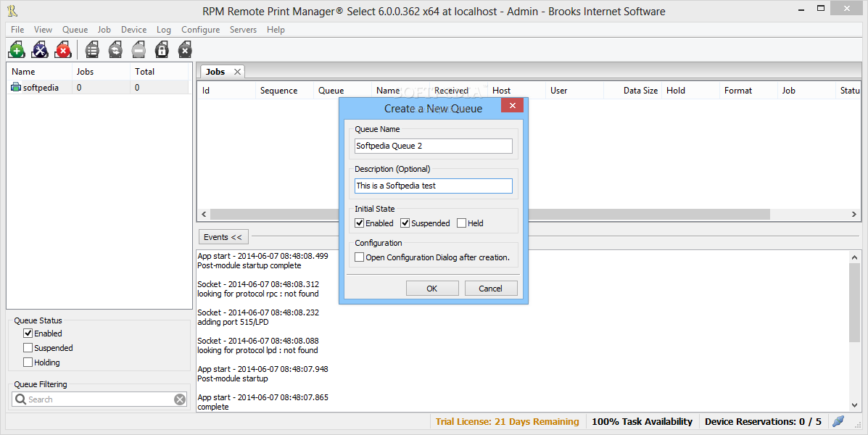Sort queues by the Name column header
868x435 pixels.
tap(39, 71)
